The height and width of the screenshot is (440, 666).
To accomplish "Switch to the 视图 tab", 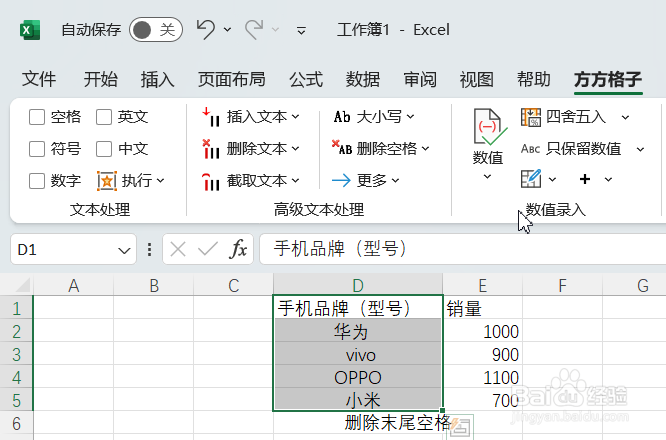I will [x=477, y=79].
